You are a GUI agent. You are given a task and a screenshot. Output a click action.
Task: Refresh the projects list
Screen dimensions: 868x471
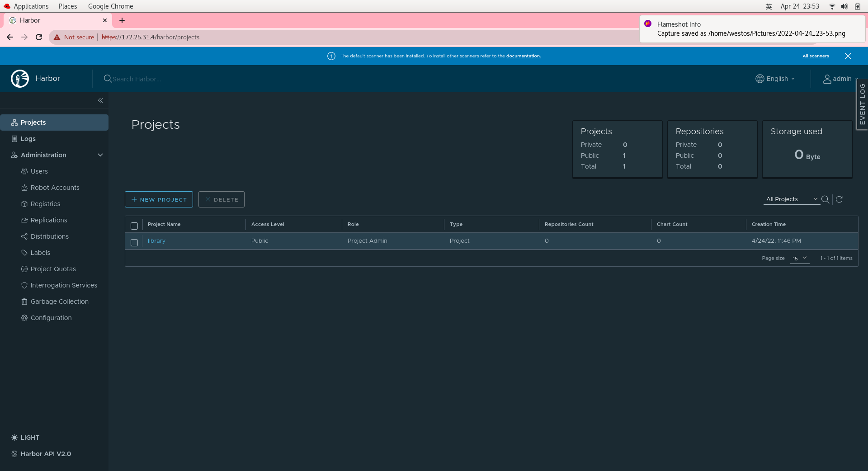point(839,199)
